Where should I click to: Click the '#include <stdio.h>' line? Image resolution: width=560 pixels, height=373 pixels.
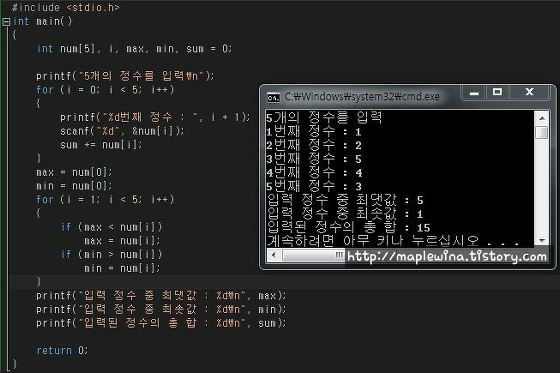[66, 7]
